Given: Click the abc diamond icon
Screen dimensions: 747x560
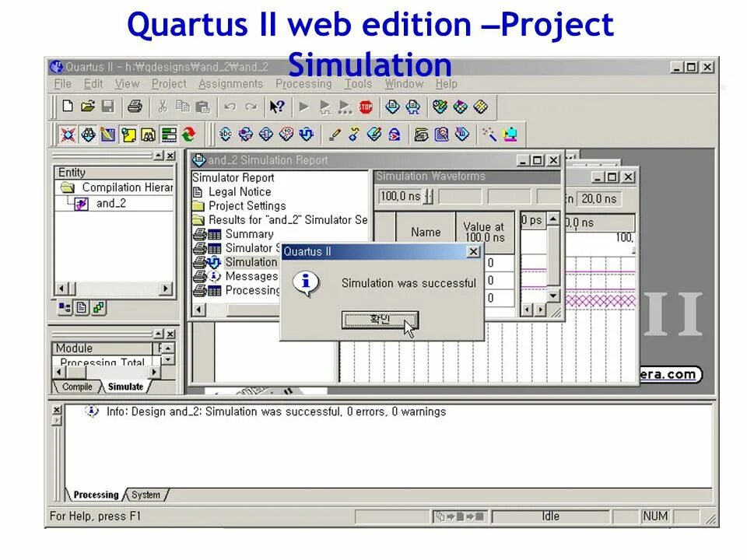Looking at the screenshot, I should coord(226,135).
